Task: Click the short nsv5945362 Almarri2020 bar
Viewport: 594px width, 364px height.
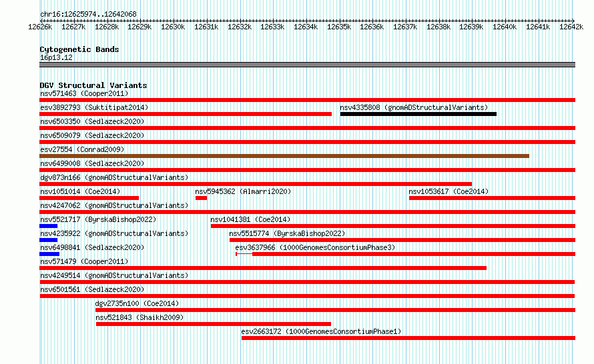Action: [x=201, y=198]
